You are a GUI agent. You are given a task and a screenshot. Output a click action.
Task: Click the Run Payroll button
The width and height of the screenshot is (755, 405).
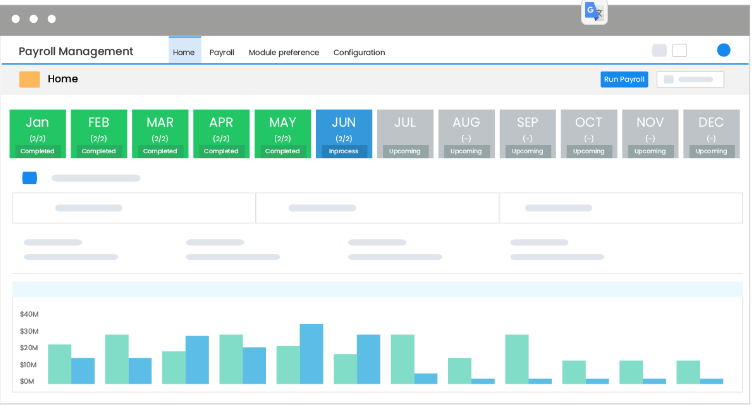624,79
